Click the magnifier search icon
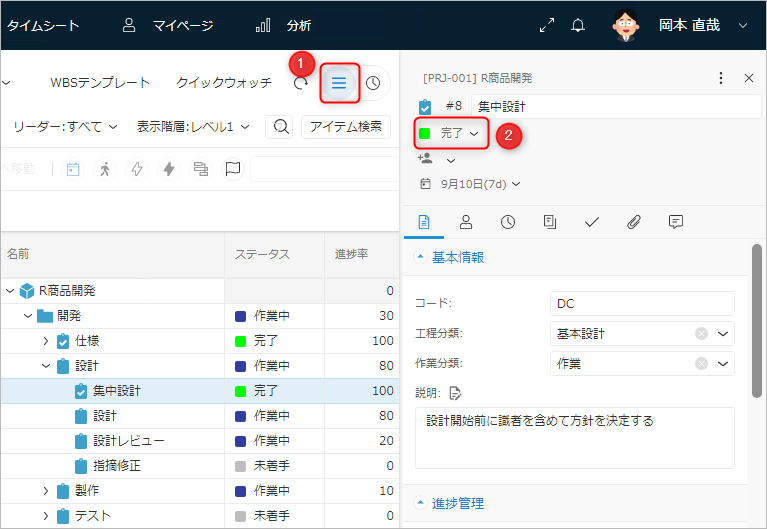The height and width of the screenshot is (529, 767). tap(281, 126)
